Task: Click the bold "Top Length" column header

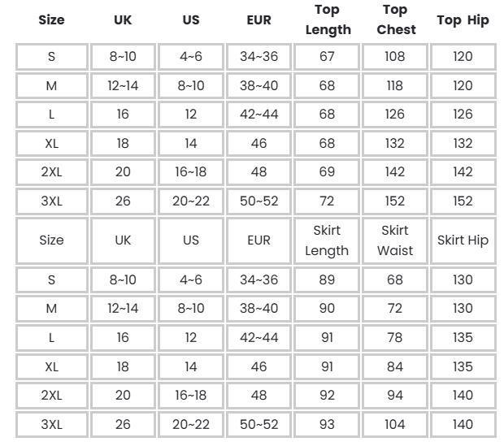Action: coord(328,20)
